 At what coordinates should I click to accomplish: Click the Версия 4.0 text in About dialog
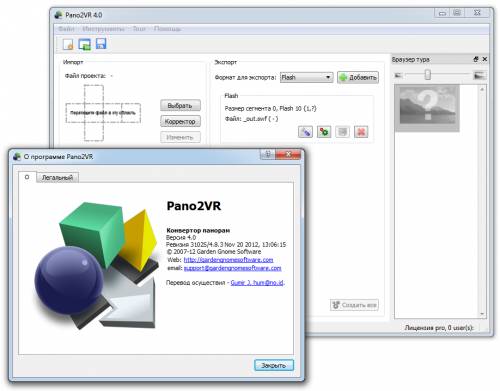click(181, 237)
